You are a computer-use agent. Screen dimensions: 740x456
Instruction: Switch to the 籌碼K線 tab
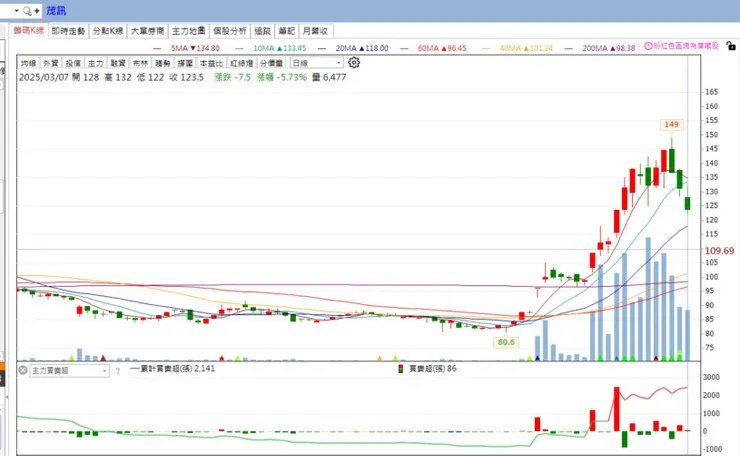pos(28,31)
